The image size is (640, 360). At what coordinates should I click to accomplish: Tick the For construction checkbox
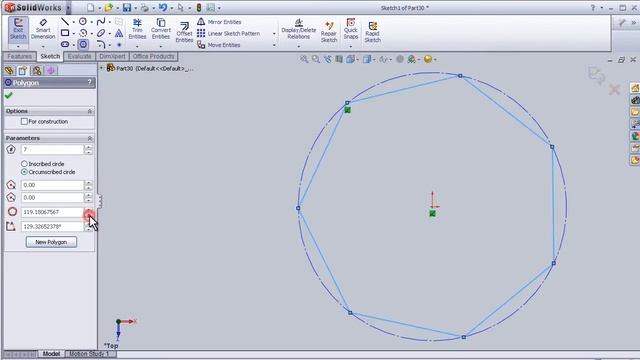[x=24, y=121]
